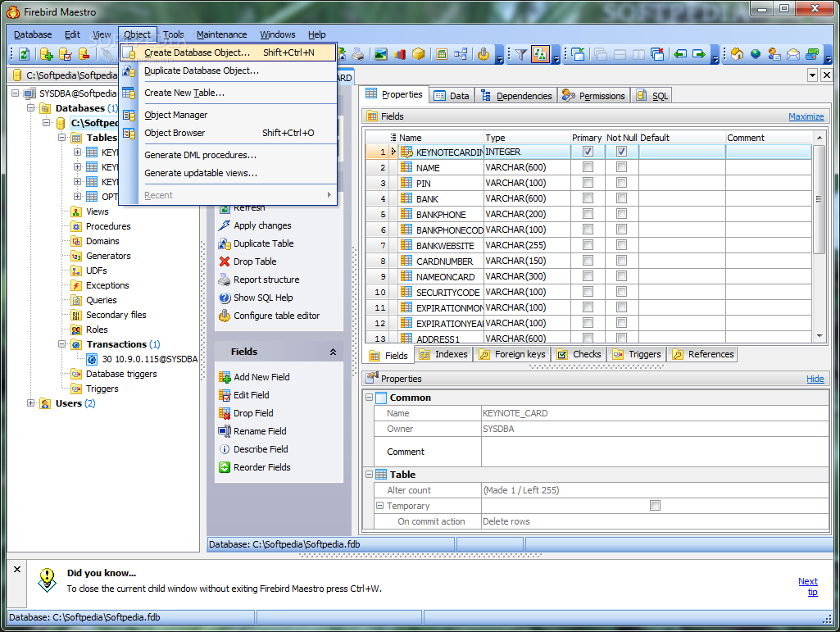Select the Generators tree item
This screenshot has width=840, height=632.
[108, 256]
